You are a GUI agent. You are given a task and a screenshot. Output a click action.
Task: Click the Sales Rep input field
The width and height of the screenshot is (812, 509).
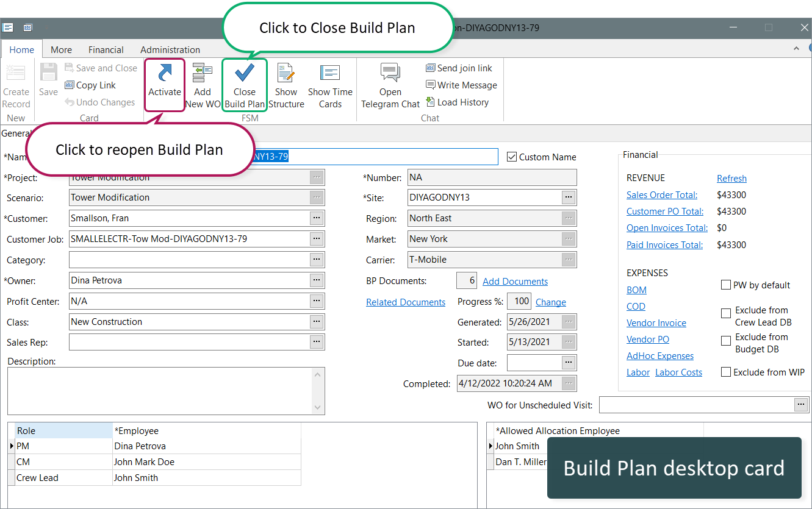[189, 343]
